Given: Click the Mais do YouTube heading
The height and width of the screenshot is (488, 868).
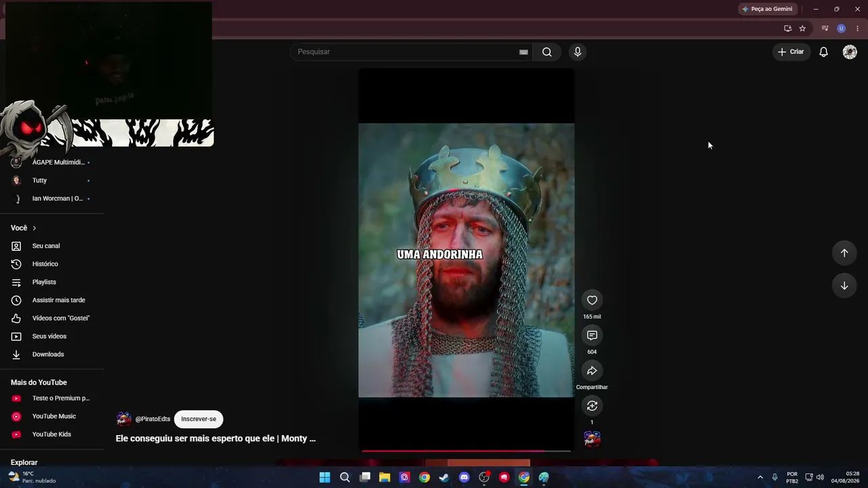Looking at the screenshot, I should 39,383.
